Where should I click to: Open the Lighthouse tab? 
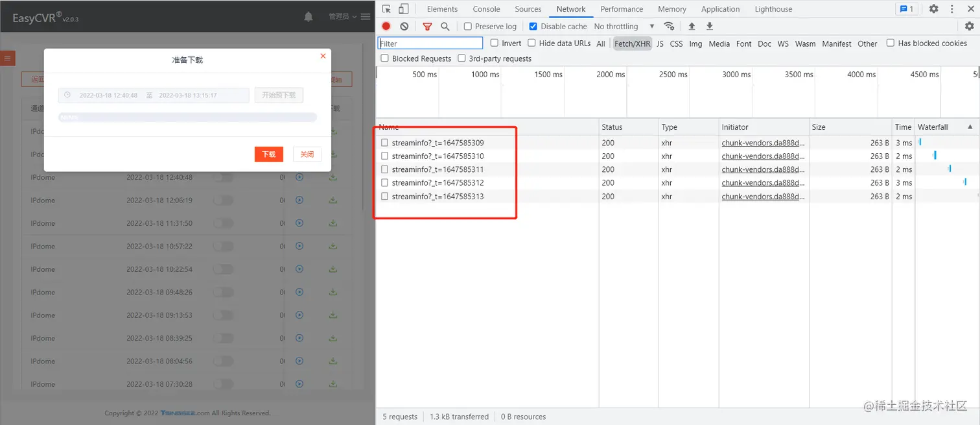(x=773, y=9)
